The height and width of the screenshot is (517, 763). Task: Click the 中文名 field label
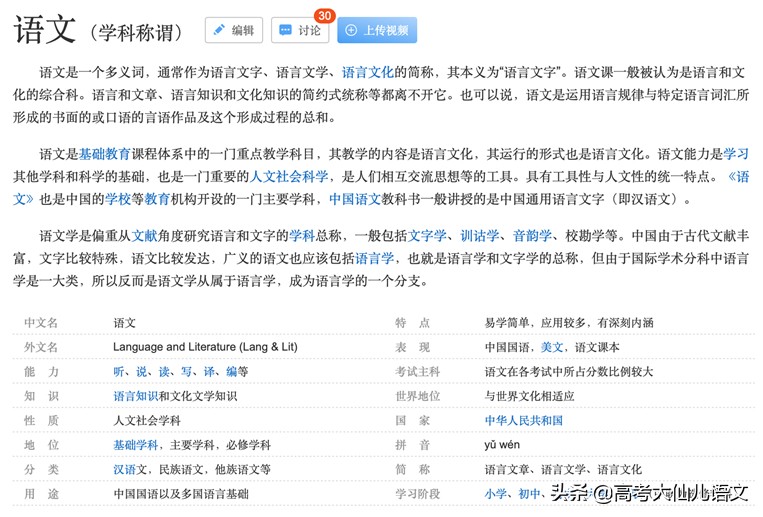pos(41,323)
